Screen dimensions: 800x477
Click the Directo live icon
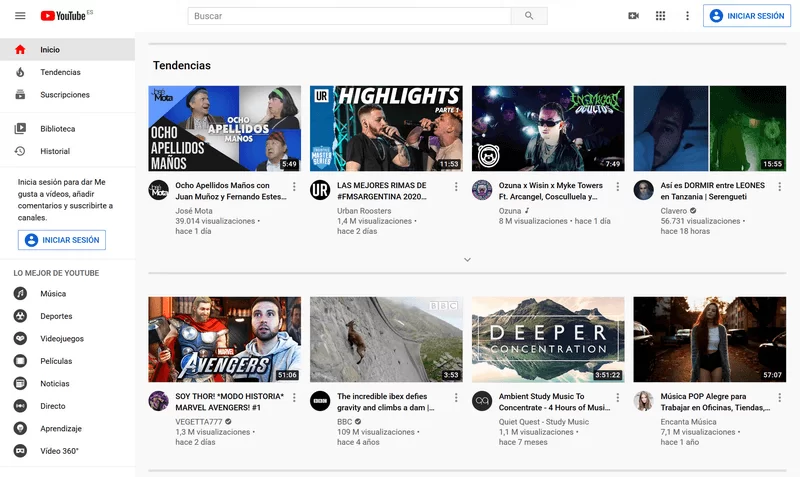coord(20,406)
